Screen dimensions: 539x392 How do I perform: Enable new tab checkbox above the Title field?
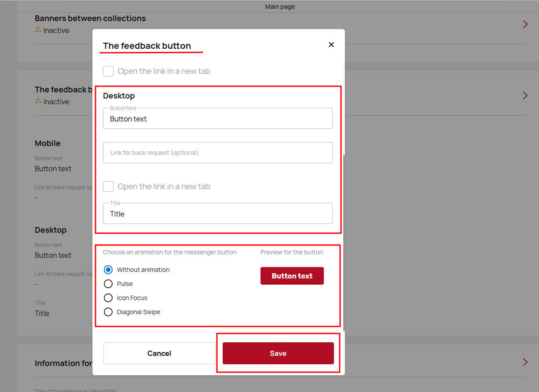pyautogui.click(x=108, y=187)
